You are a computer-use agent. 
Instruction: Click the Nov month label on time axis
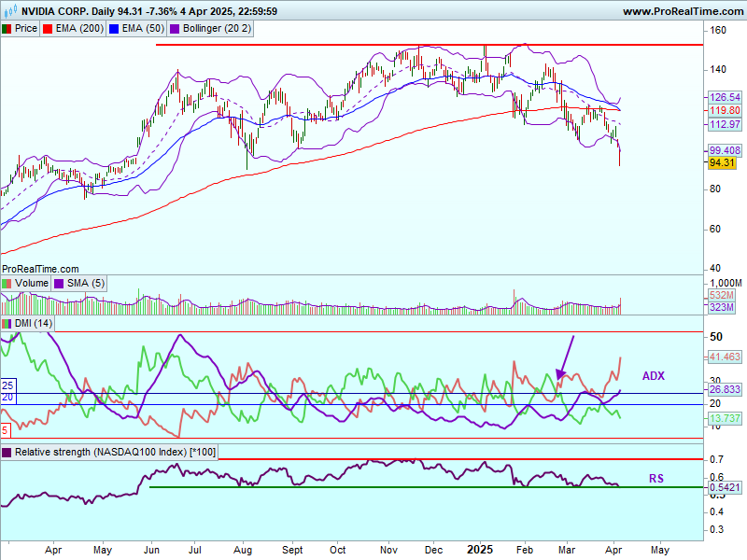pyautogui.click(x=388, y=551)
